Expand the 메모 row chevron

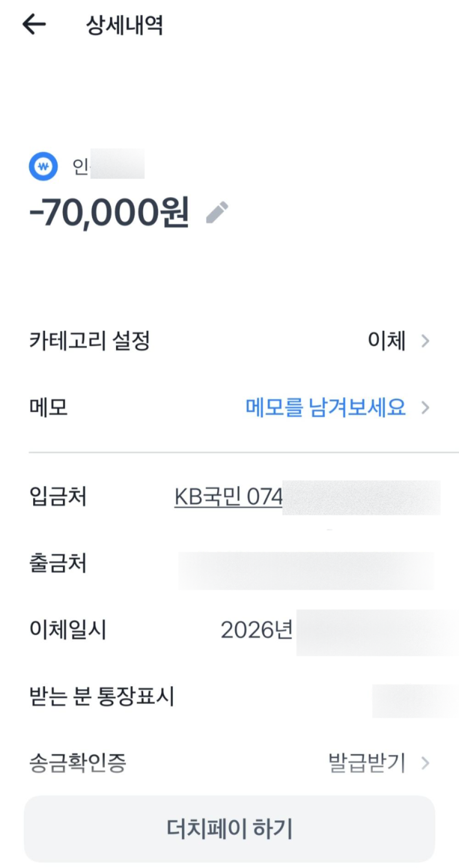pos(425,407)
